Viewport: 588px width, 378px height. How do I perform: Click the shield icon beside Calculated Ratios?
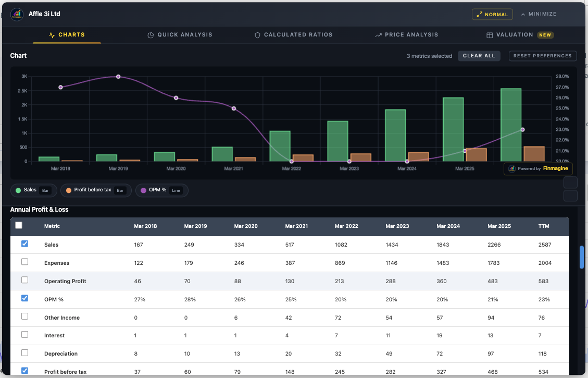257,34
